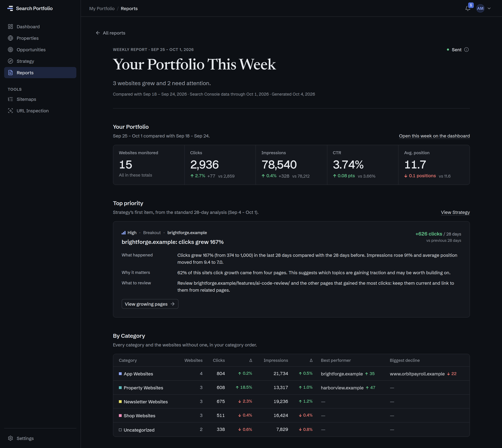The width and height of the screenshot is (502, 448).
Task: Click the AM user avatar
Action: (480, 8)
